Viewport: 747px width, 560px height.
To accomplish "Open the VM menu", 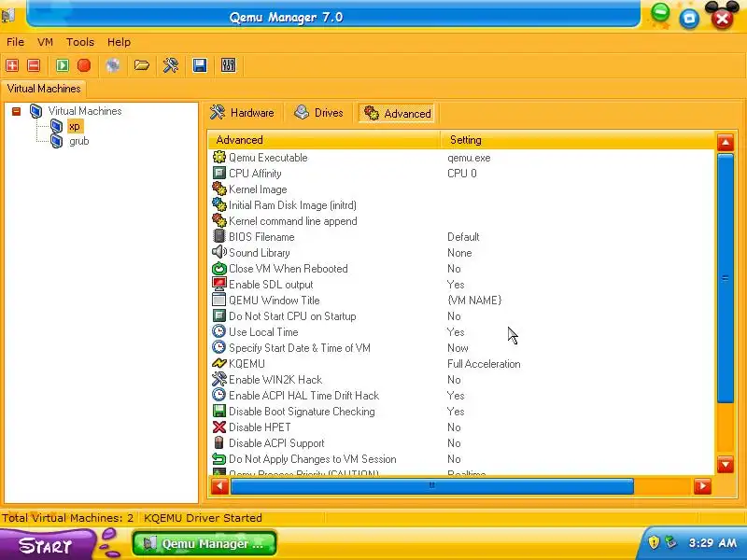I will point(45,42).
